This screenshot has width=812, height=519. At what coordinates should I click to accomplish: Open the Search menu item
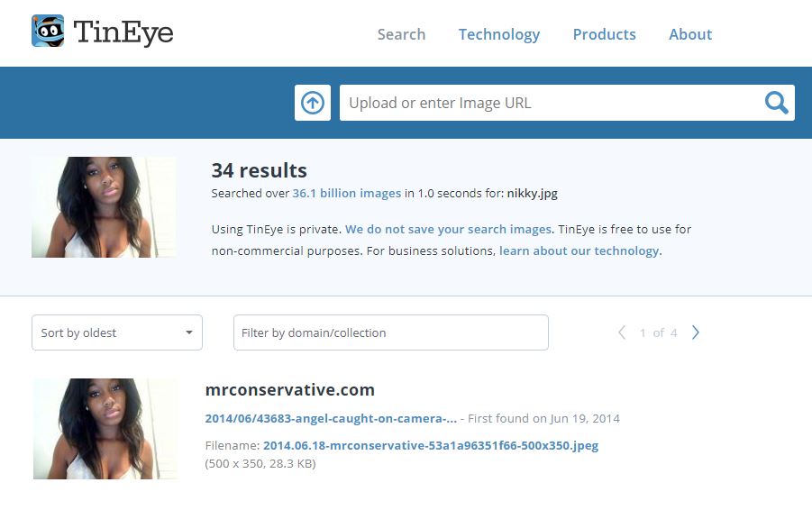pos(401,34)
